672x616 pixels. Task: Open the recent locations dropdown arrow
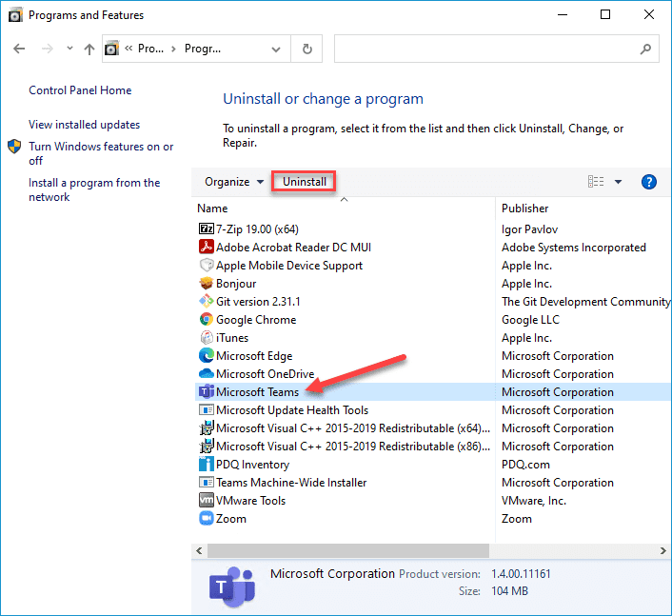69,49
